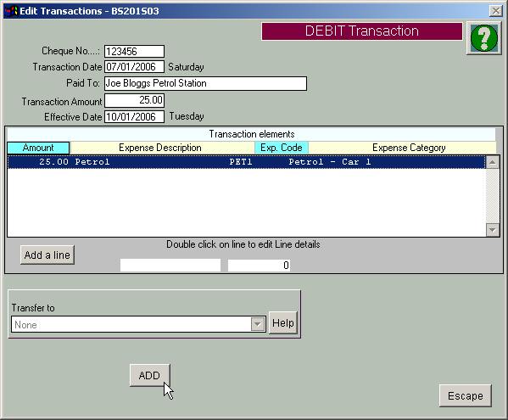Image resolution: width=508 pixels, height=420 pixels.
Task: Select the Amount column header
Action: click(x=38, y=148)
